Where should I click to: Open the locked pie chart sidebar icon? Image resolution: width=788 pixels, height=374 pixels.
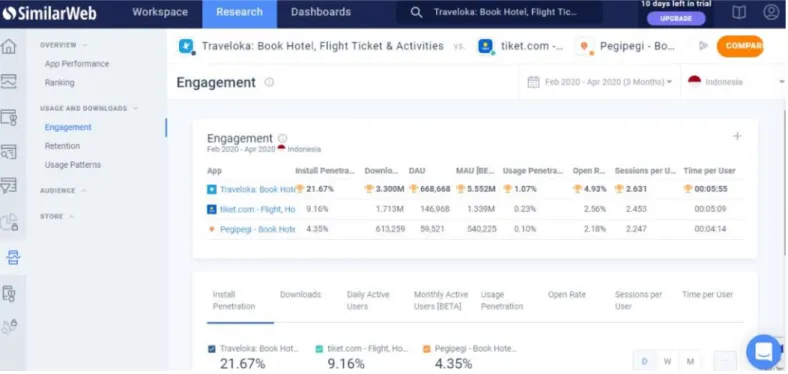pos(9,221)
